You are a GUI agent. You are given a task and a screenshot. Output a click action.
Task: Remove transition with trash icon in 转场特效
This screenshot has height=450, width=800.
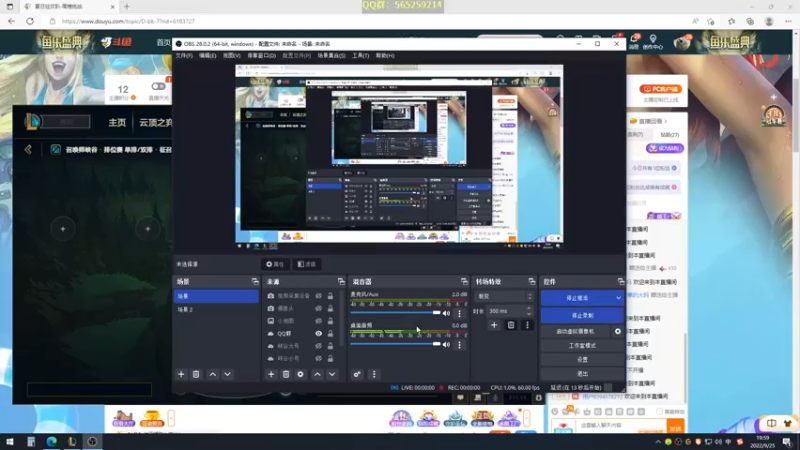[x=511, y=325]
